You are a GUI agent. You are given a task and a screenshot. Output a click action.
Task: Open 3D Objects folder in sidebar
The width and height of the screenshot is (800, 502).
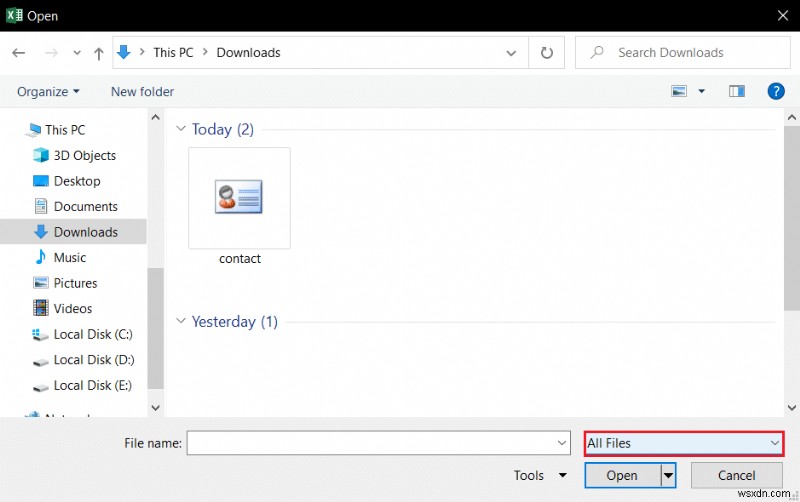tap(85, 156)
